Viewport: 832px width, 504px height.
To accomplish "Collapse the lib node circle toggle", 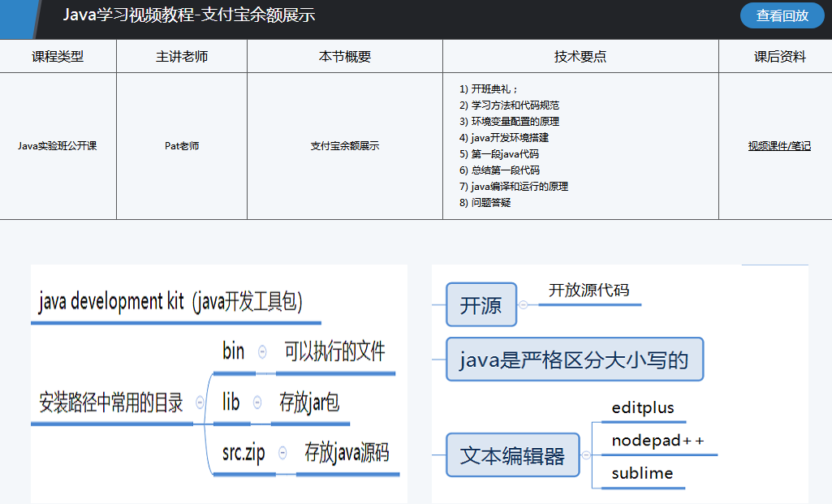I will tap(257, 403).
